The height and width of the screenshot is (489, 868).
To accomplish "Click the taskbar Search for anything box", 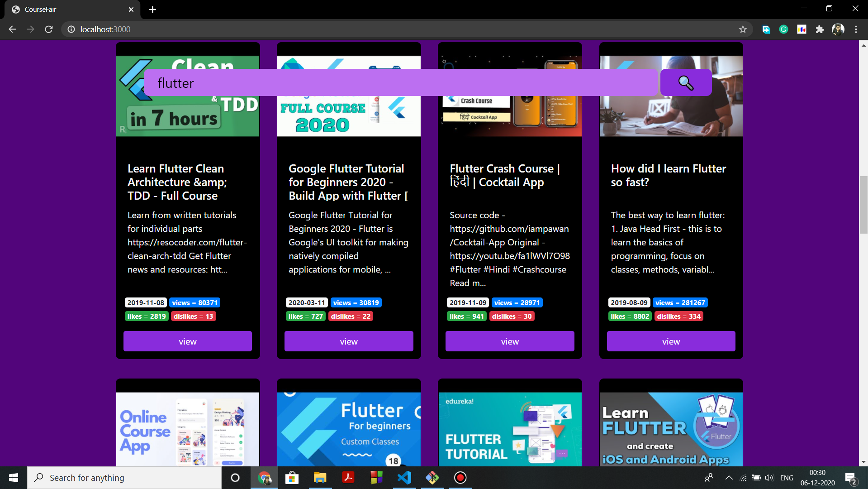I will pos(124,478).
